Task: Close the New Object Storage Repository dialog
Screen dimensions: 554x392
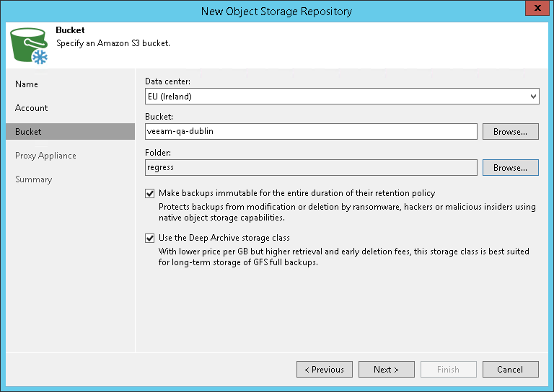Action: pyautogui.click(x=537, y=8)
